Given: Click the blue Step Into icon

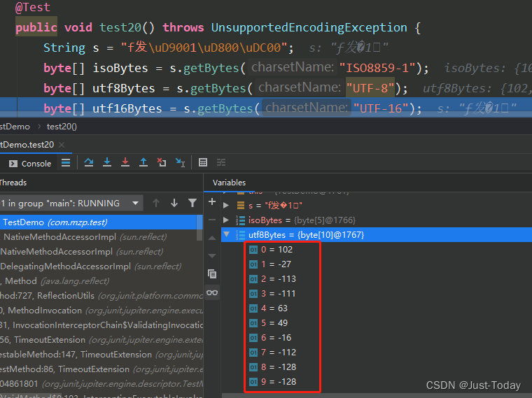Looking at the screenshot, I should coord(107,162).
